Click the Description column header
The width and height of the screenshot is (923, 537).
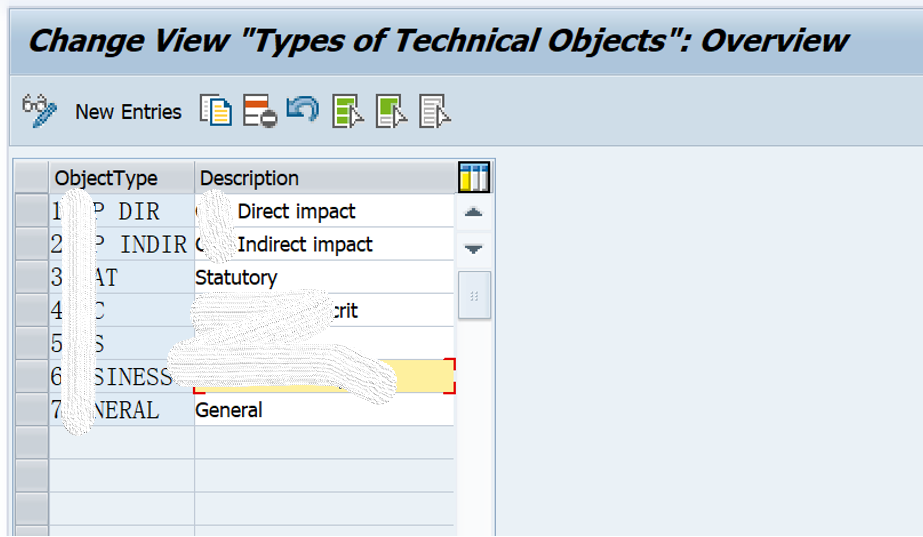coord(326,178)
